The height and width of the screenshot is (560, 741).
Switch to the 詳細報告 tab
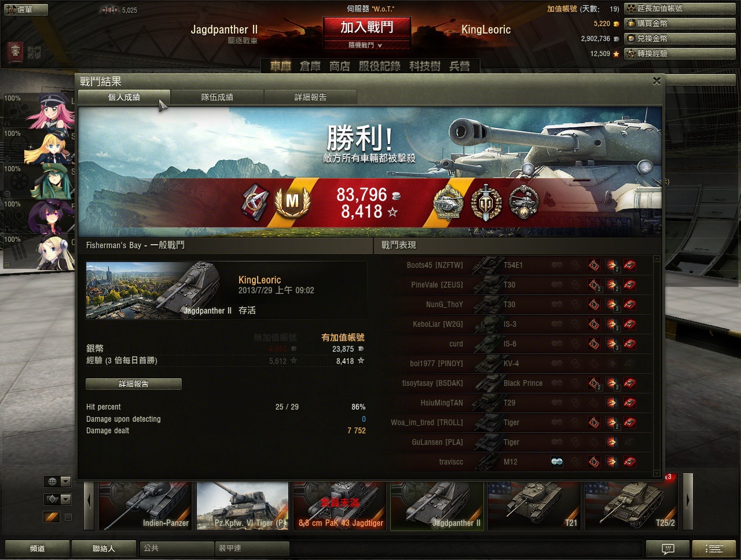(x=310, y=97)
